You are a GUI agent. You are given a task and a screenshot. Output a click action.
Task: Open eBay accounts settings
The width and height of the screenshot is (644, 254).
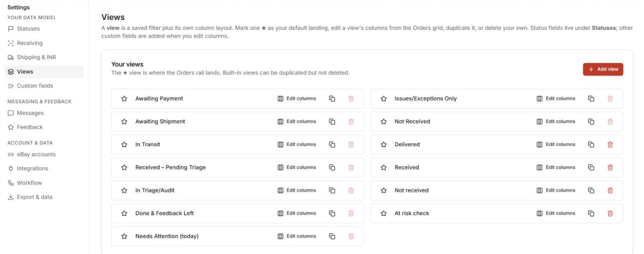pyautogui.click(x=43, y=154)
